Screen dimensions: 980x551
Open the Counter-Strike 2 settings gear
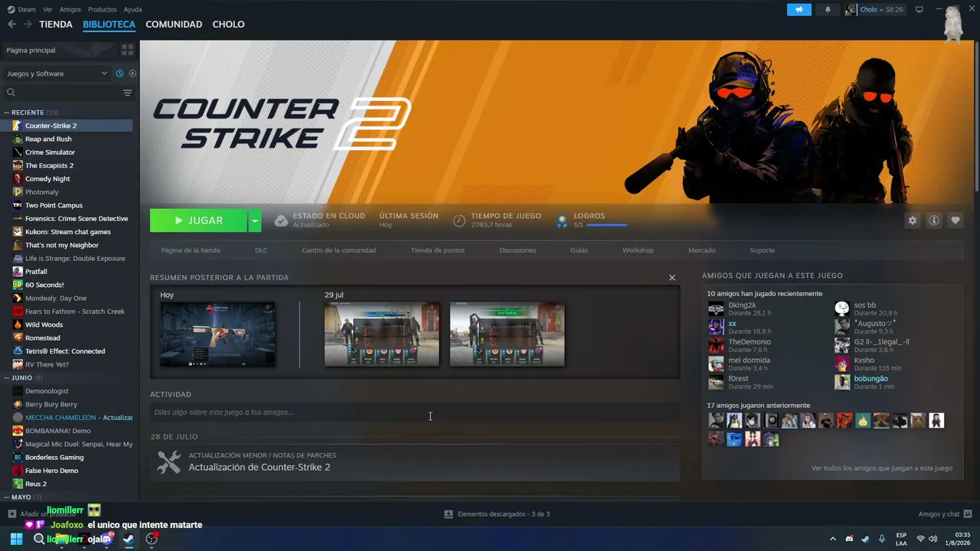(912, 220)
